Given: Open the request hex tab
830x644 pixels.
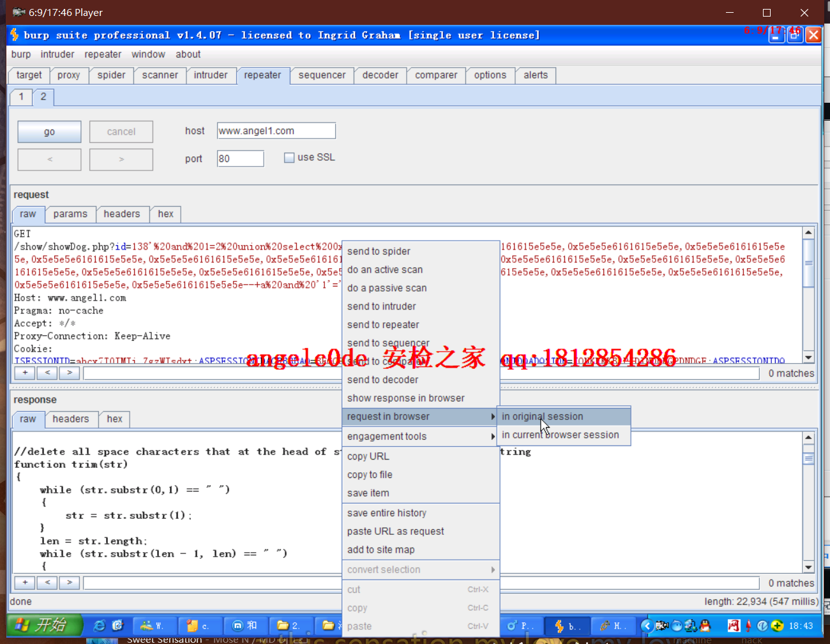Looking at the screenshot, I should pos(166,214).
